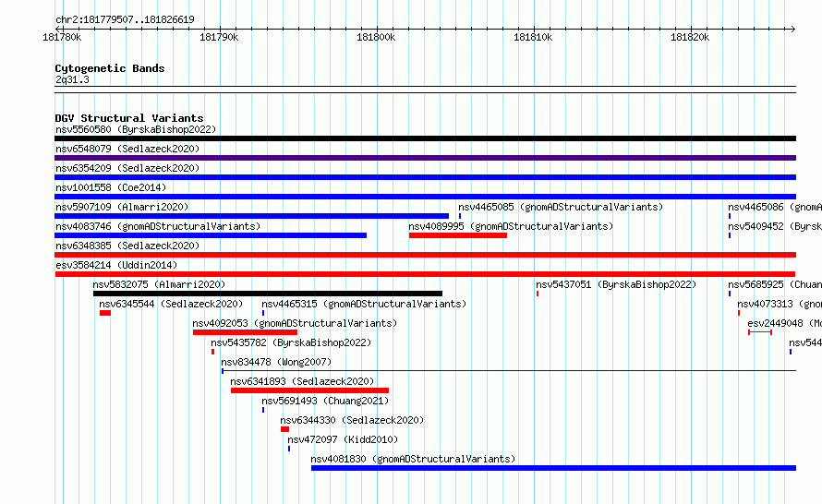
Task: Select the thin blue nsv834478 line
Action: pyautogui.click(x=509, y=371)
